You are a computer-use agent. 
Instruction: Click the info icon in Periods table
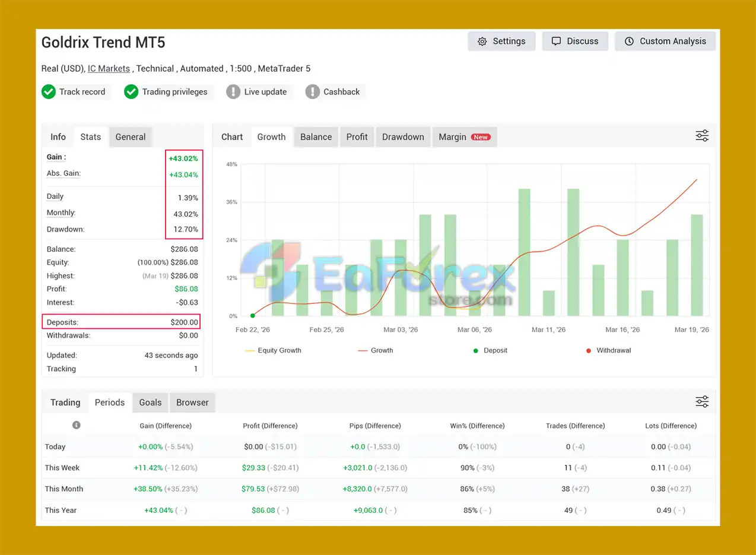76,425
